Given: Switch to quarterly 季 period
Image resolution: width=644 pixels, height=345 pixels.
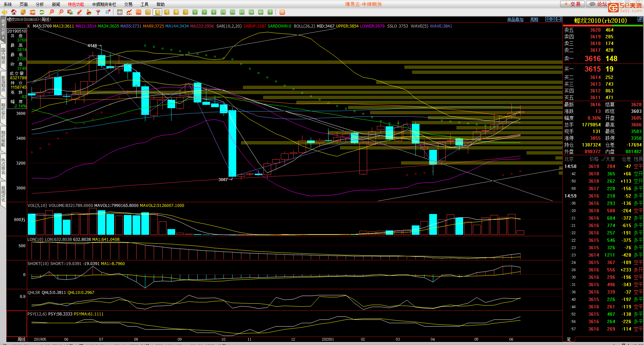Looking at the screenshot, I should point(176,12).
